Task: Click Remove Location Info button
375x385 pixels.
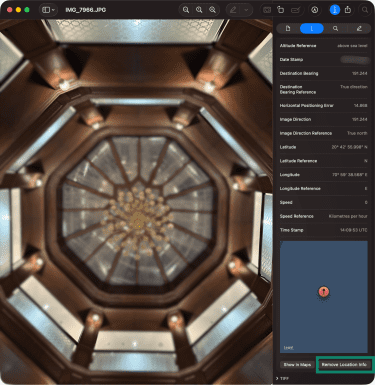Action: click(344, 365)
